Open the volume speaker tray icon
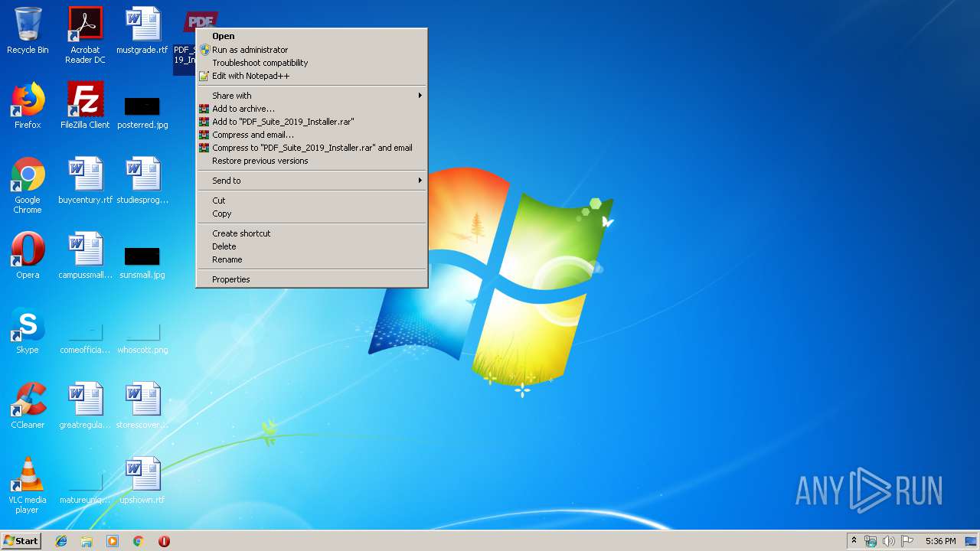980x551 pixels. (888, 541)
